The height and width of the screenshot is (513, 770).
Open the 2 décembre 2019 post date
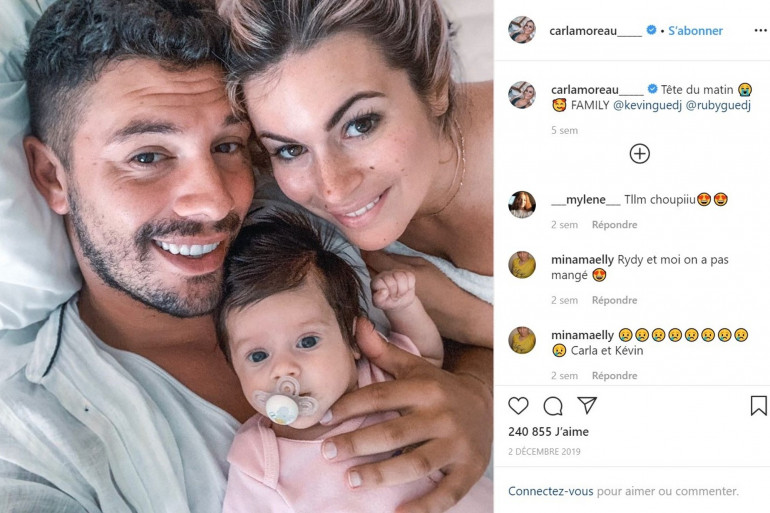click(x=544, y=451)
